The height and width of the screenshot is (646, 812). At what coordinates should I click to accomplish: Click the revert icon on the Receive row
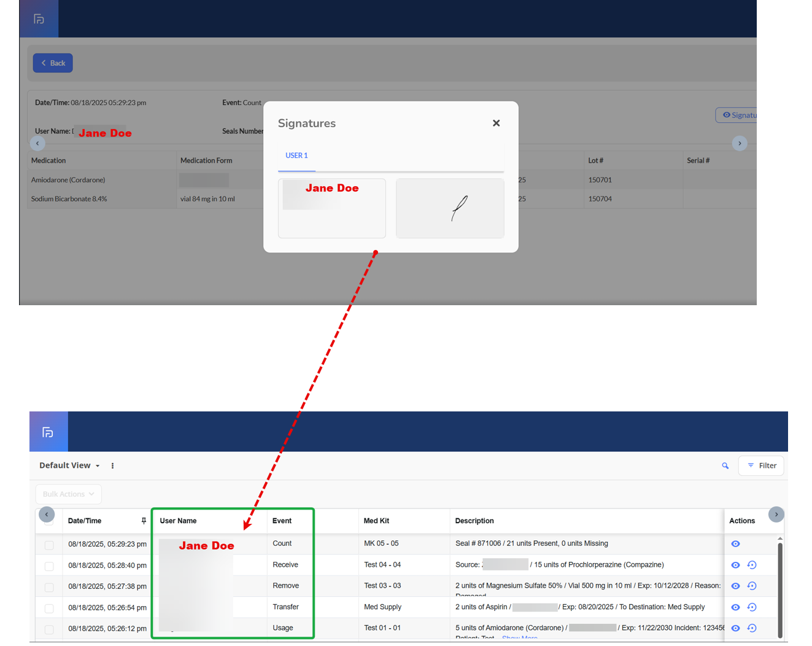click(x=752, y=565)
